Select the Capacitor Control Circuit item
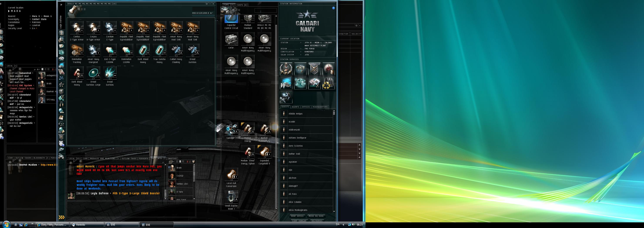 coord(231,22)
